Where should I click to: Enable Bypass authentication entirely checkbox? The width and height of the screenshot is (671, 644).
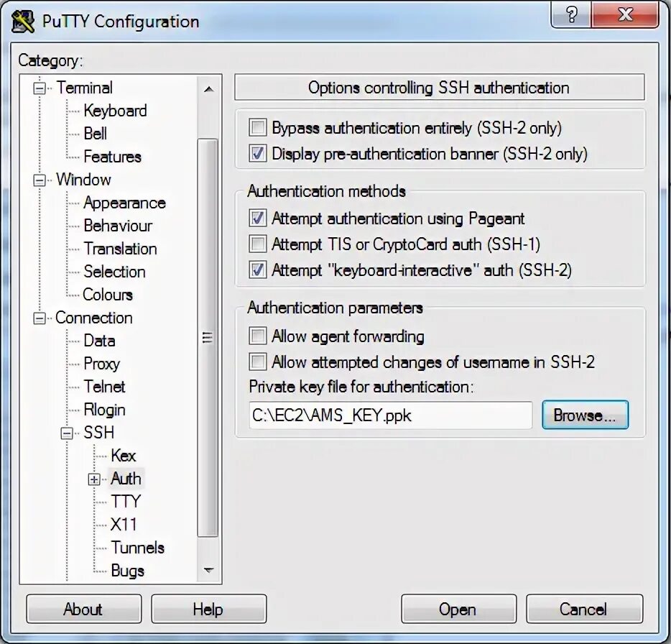258,128
